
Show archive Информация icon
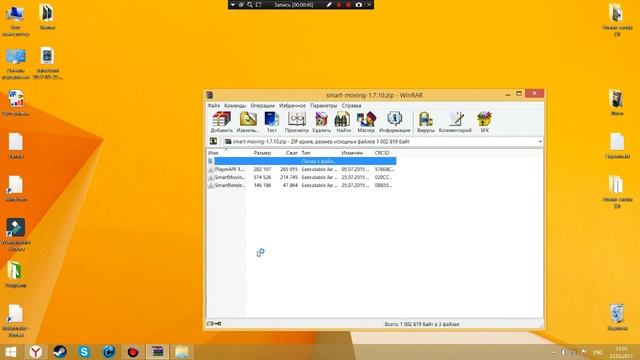[395, 122]
